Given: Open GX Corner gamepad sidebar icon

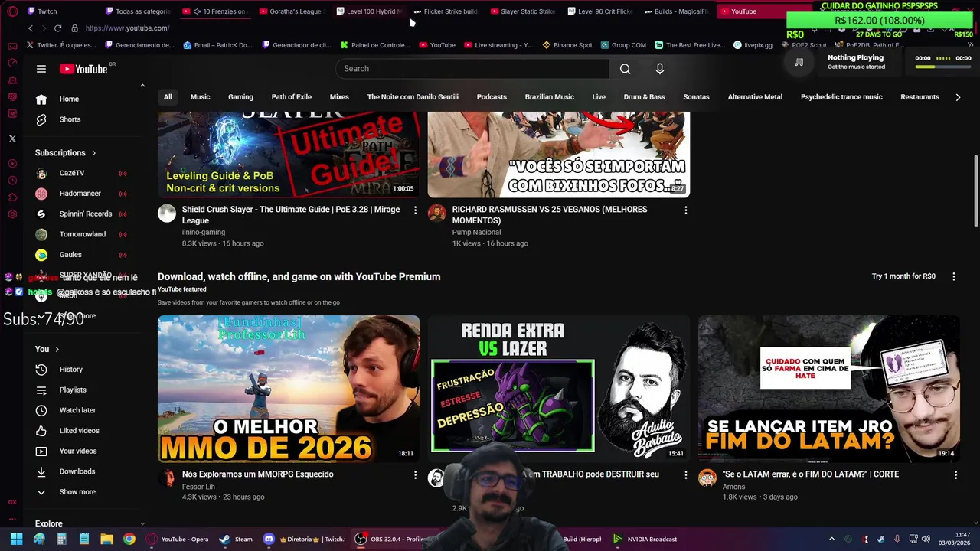Looking at the screenshot, I should pyautogui.click(x=12, y=46).
